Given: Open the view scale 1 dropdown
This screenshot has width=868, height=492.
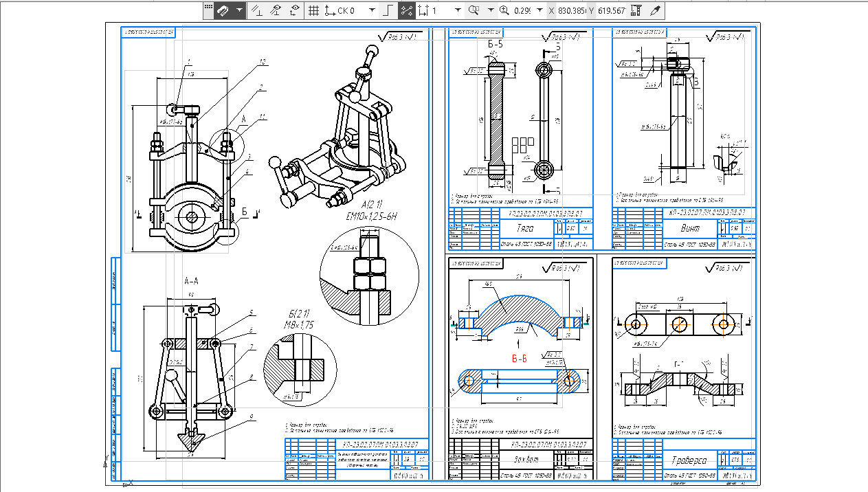Looking at the screenshot, I should [456, 10].
